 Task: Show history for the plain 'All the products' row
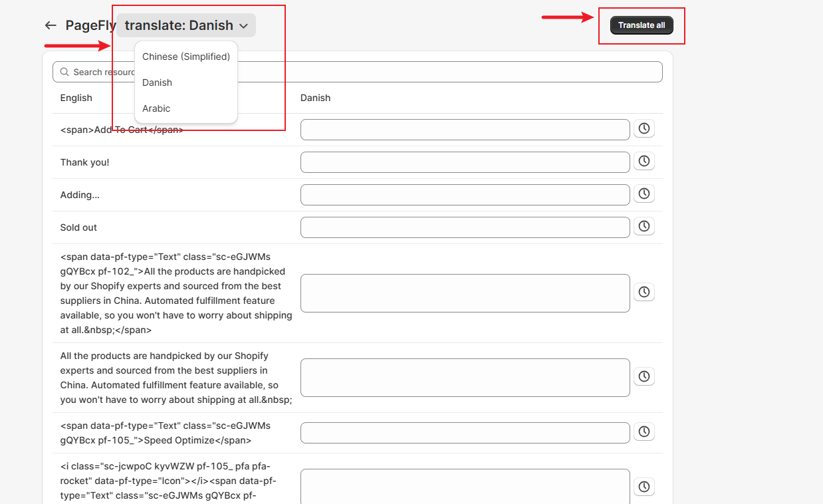tap(644, 376)
